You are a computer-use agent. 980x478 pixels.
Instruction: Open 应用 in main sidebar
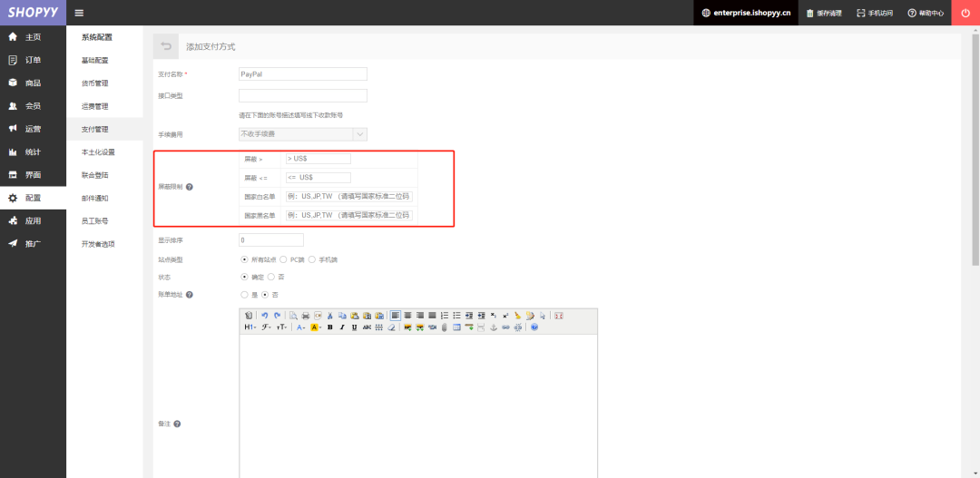click(x=34, y=220)
